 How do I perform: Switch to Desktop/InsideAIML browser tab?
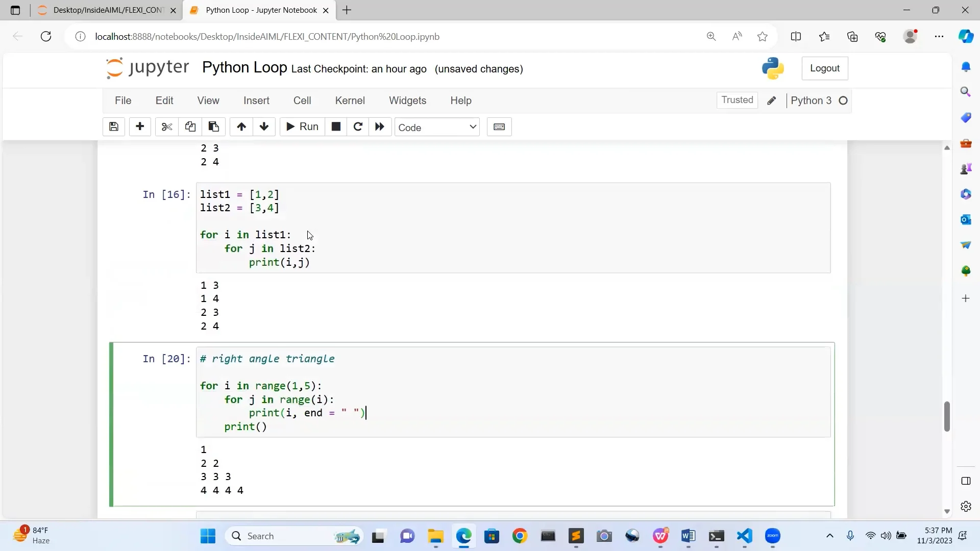coord(107,10)
